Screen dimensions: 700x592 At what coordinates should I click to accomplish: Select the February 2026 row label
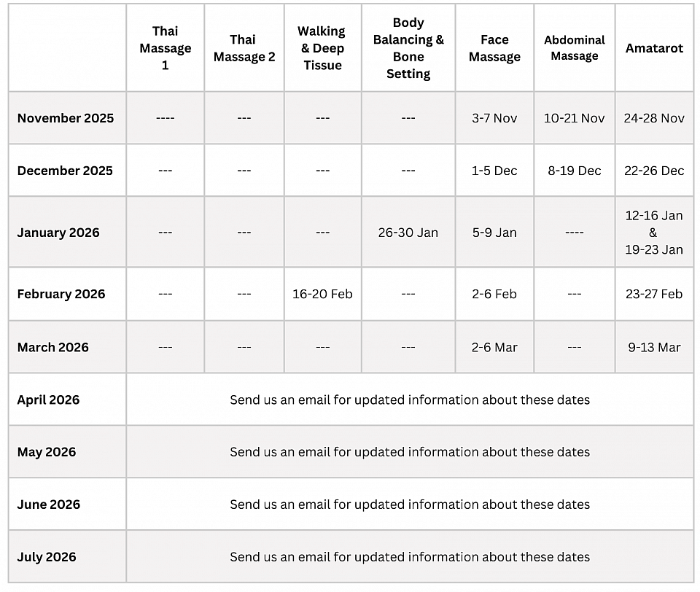(61, 294)
